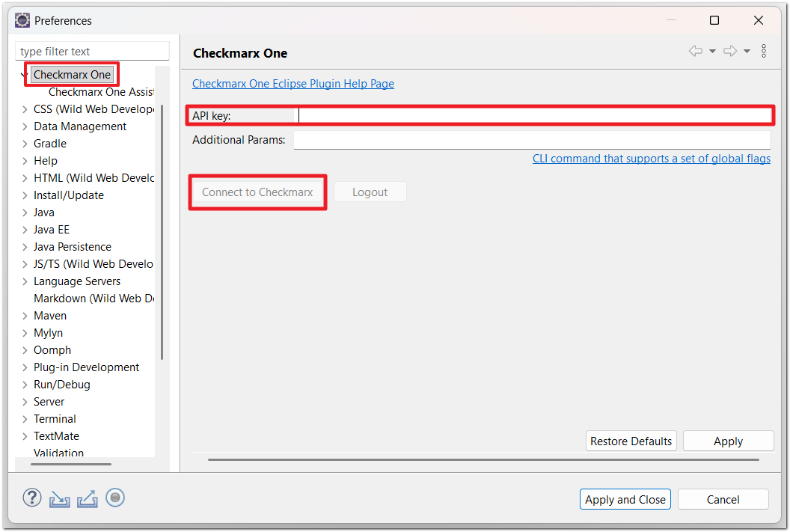This screenshot has width=790, height=532.
Task: Expand the Mylyn tree node
Action: (25, 332)
